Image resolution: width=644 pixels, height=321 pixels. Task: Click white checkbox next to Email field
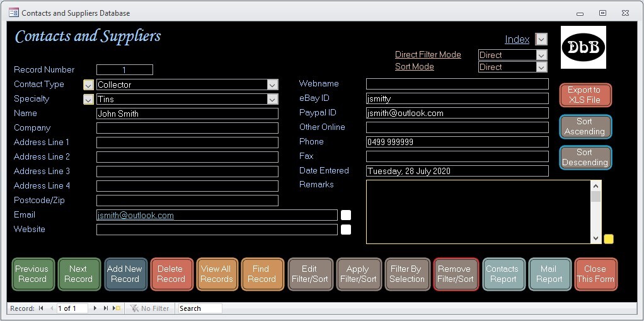(346, 215)
